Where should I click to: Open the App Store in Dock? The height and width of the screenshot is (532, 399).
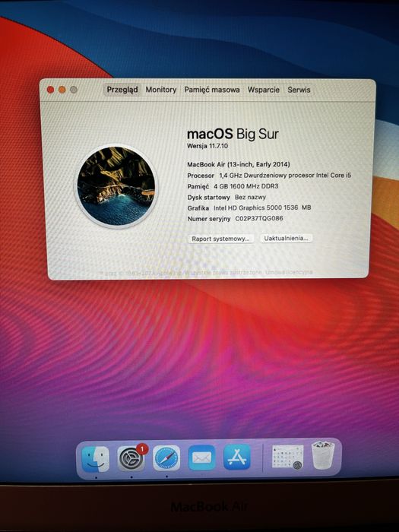(x=237, y=457)
